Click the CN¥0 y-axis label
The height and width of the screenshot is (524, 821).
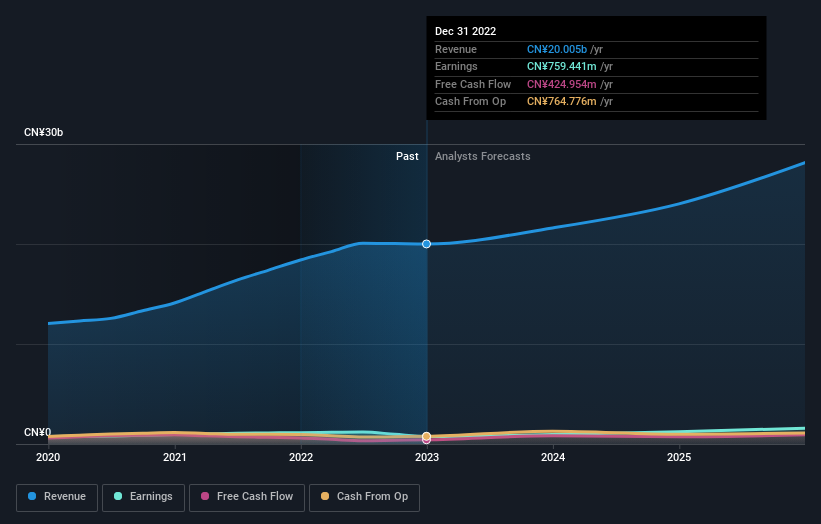[x=37, y=432]
